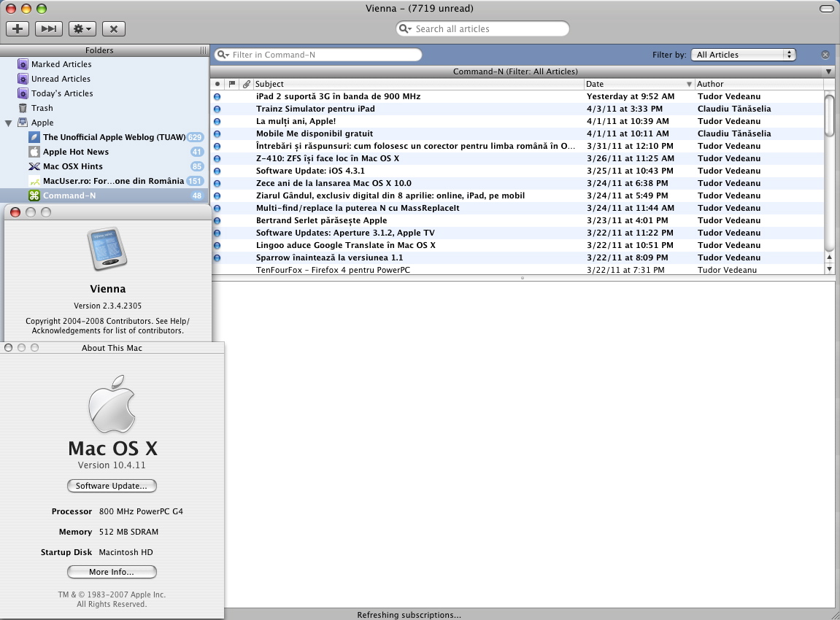Click the Software Update... button
The width and height of the screenshot is (840, 620).
112,486
